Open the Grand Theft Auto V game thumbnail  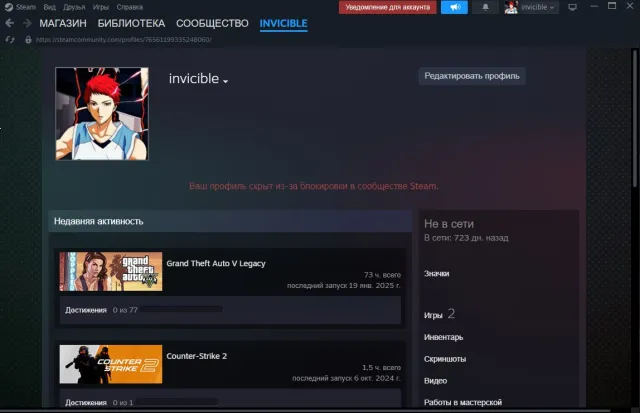tap(111, 271)
